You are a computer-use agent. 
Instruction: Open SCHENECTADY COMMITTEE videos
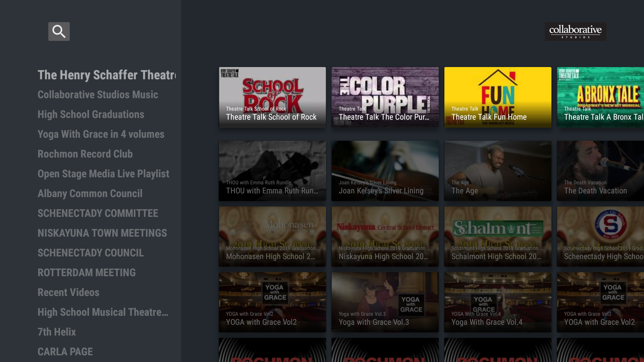[98, 213]
